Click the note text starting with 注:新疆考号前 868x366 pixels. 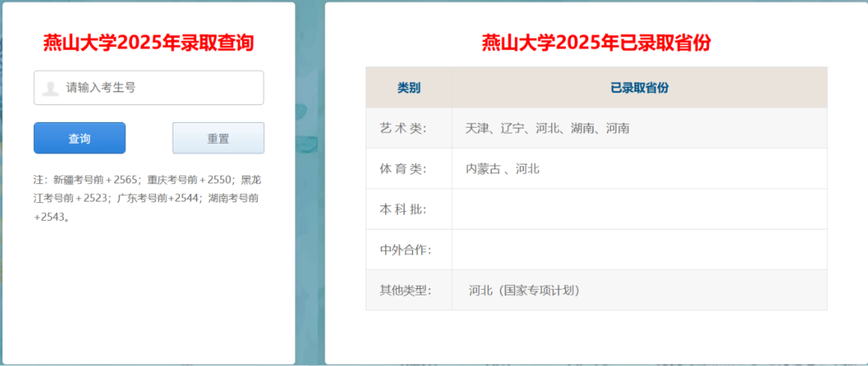(x=147, y=198)
